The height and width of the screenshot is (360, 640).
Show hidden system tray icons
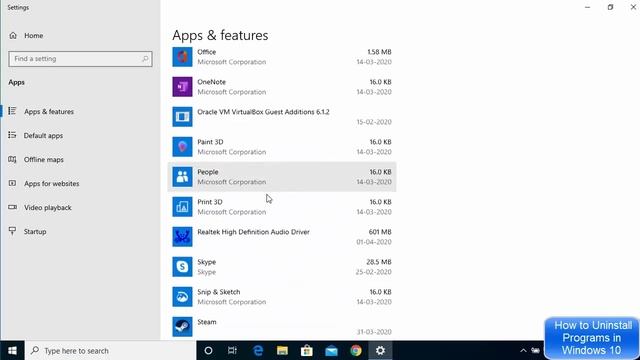(523, 351)
